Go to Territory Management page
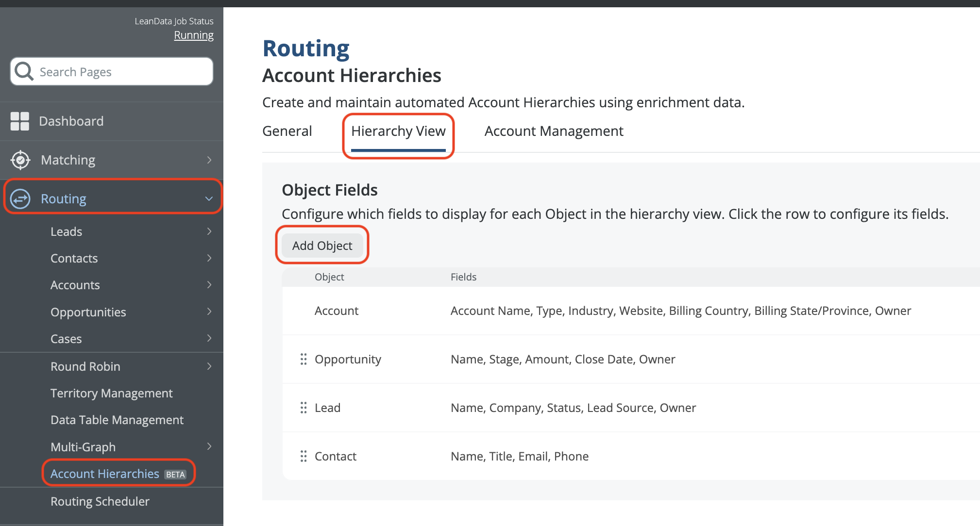 click(x=112, y=393)
